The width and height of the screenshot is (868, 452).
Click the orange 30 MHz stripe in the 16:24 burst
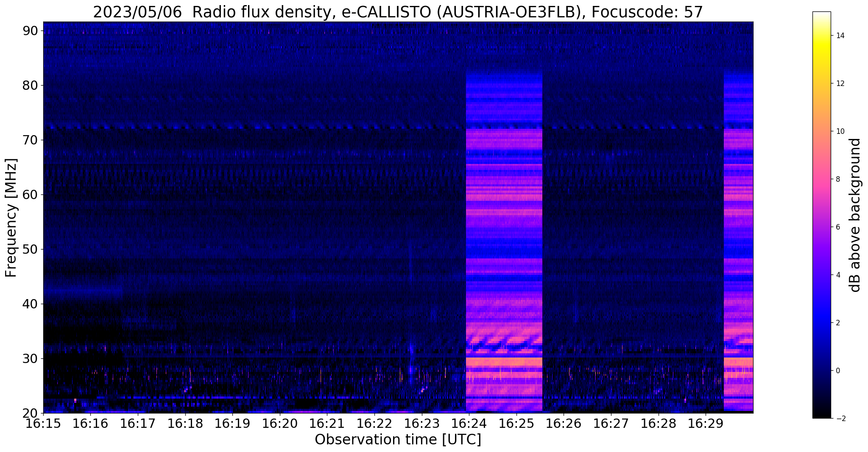504,362
